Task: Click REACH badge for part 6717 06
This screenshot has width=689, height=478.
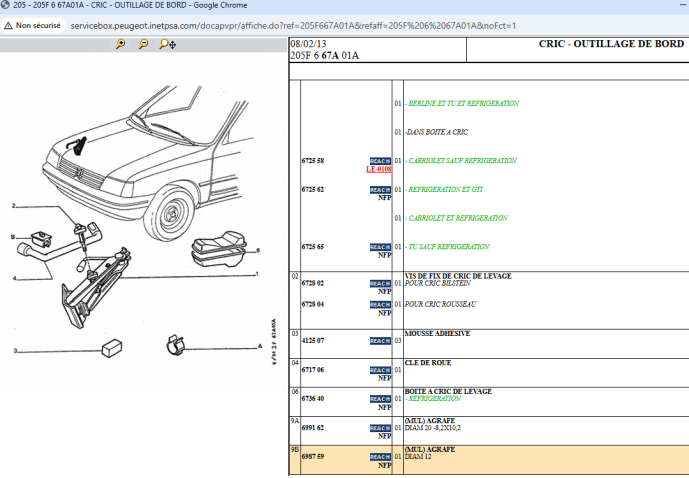Action: pyautogui.click(x=380, y=370)
